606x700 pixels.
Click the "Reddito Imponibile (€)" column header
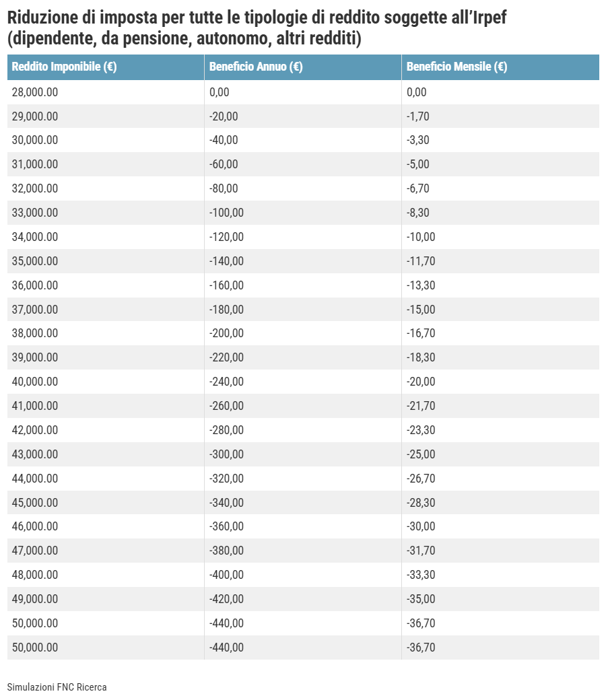(x=65, y=67)
